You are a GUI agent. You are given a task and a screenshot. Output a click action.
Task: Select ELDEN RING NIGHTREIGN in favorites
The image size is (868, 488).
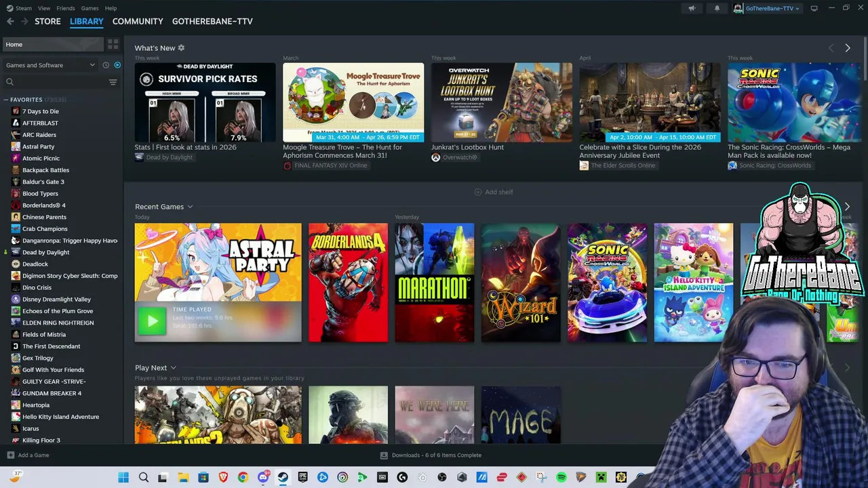(x=58, y=323)
